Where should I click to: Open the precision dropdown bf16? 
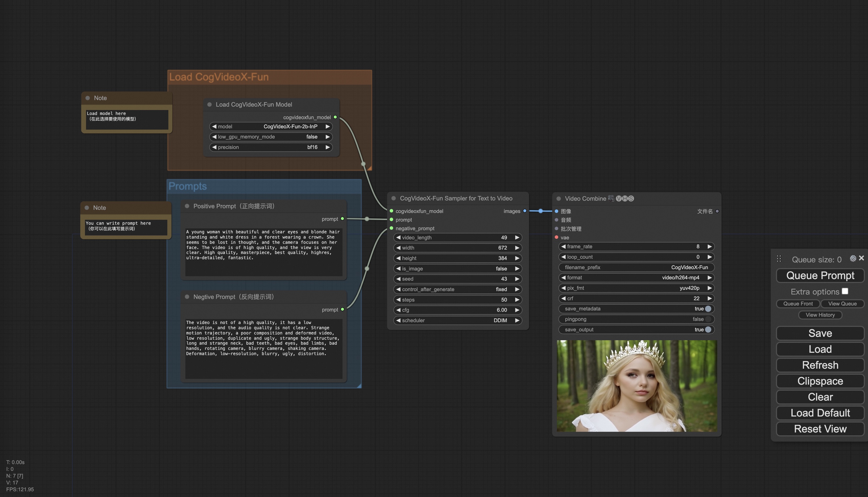271,147
